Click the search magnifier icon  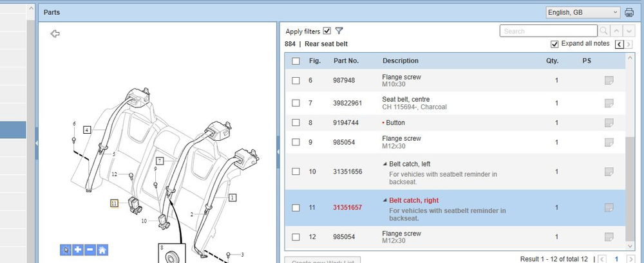(603, 31)
